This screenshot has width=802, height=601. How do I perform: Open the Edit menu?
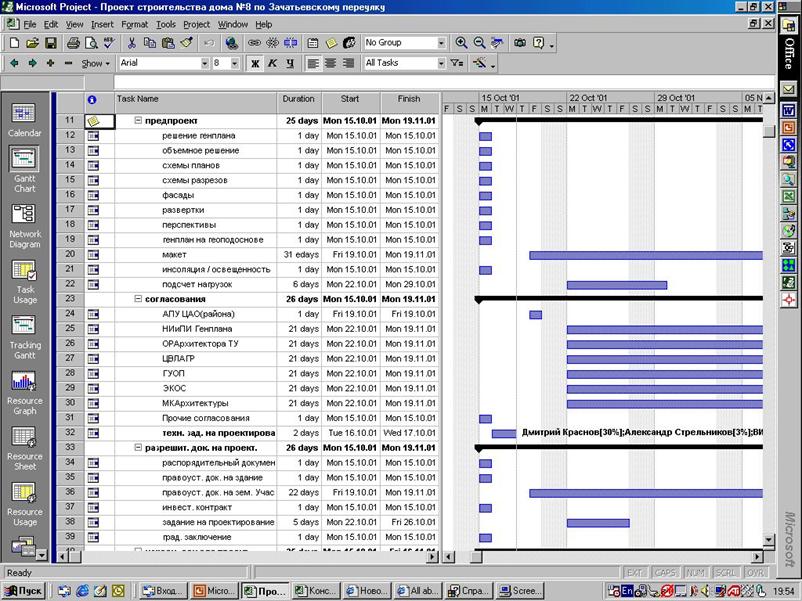tap(51, 24)
